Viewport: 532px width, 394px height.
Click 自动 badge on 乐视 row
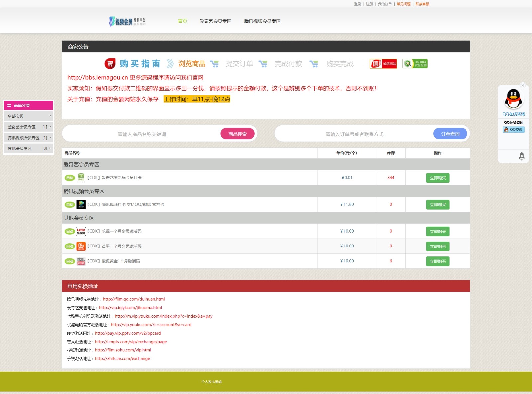[x=70, y=231]
